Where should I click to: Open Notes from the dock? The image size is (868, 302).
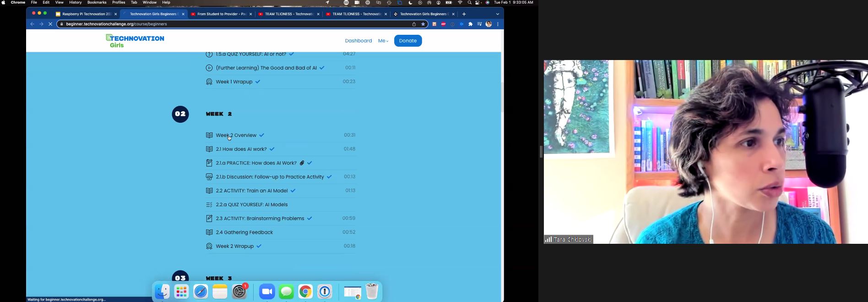click(220, 291)
